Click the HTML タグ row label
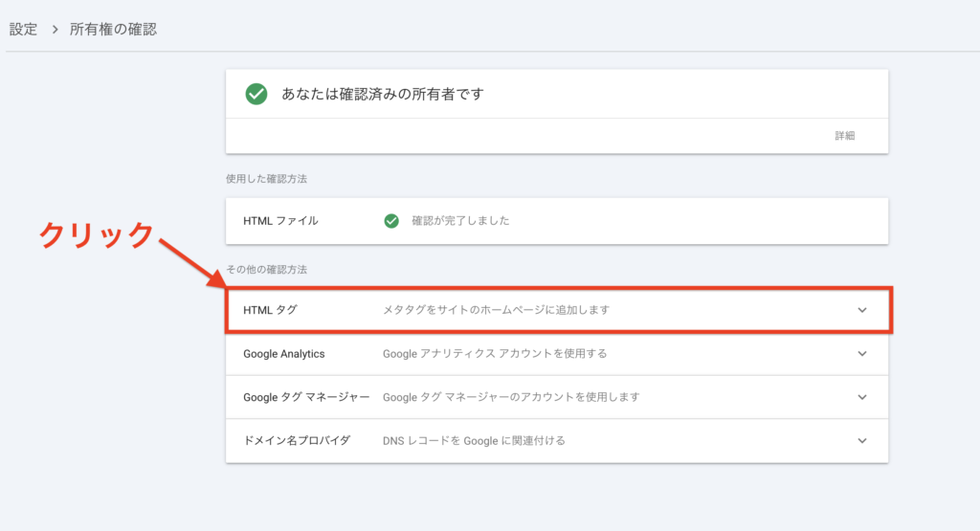This screenshot has height=531, width=980. pyautogui.click(x=270, y=310)
